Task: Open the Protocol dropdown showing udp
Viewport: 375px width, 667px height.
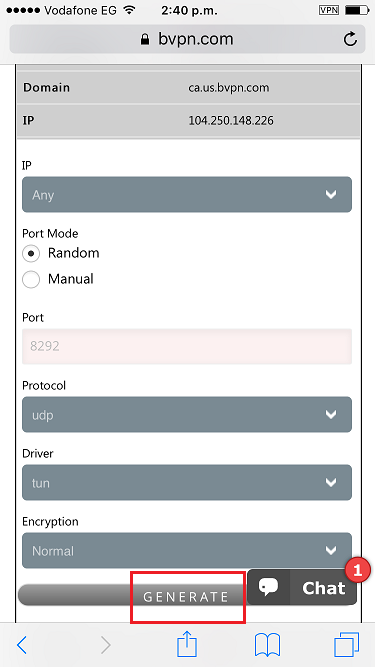Action: [187, 414]
